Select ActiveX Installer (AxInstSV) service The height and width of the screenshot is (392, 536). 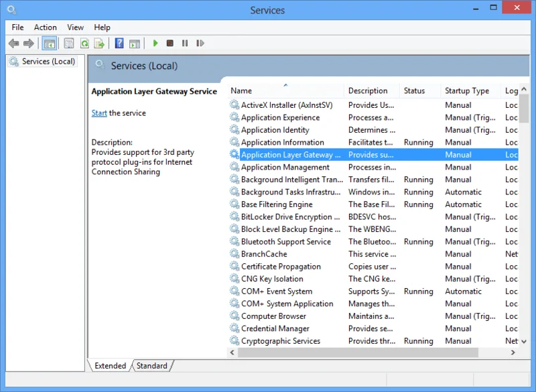coord(373,105)
